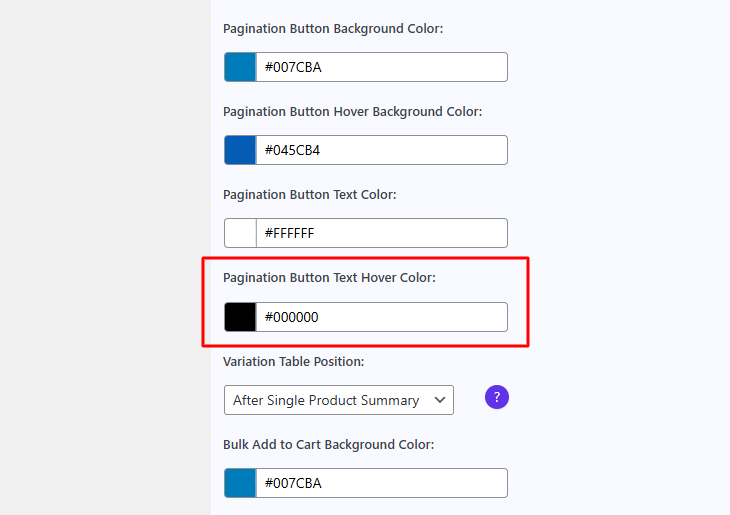
Task: Click the Pagination Button Background Color label
Action: pyautogui.click(x=333, y=29)
